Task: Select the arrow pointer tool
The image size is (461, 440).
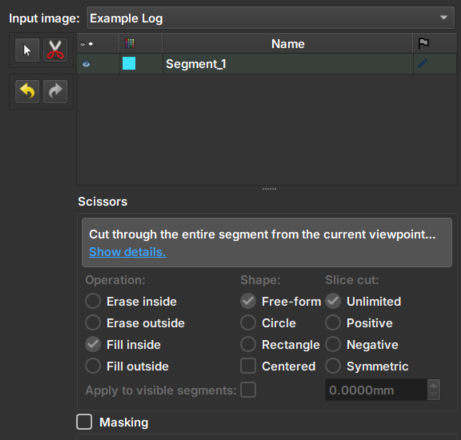Action: click(x=27, y=50)
